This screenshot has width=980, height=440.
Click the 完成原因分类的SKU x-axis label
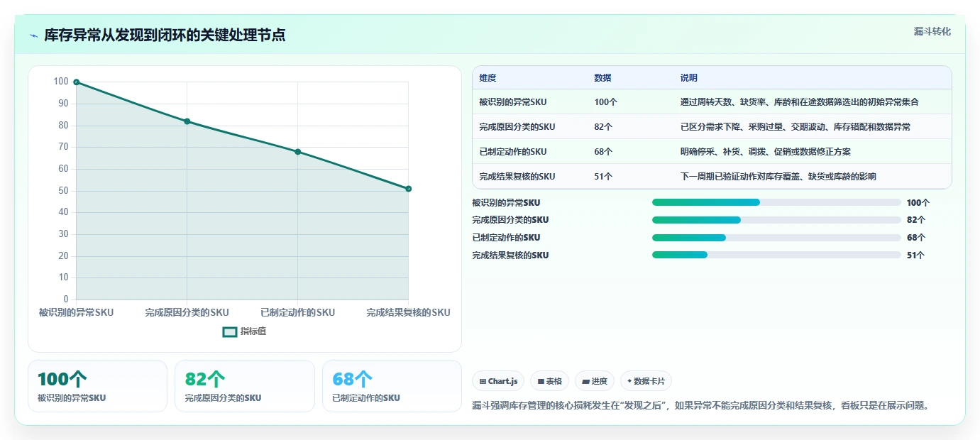click(187, 313)
